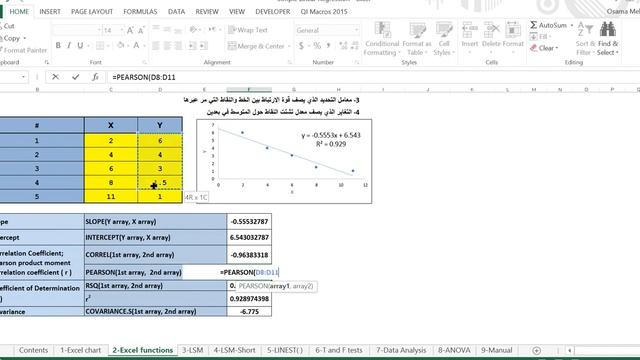Open the Fill menu
Image resolution: width=640 pixels, height=360 pixels.
(x=541, y=36)
